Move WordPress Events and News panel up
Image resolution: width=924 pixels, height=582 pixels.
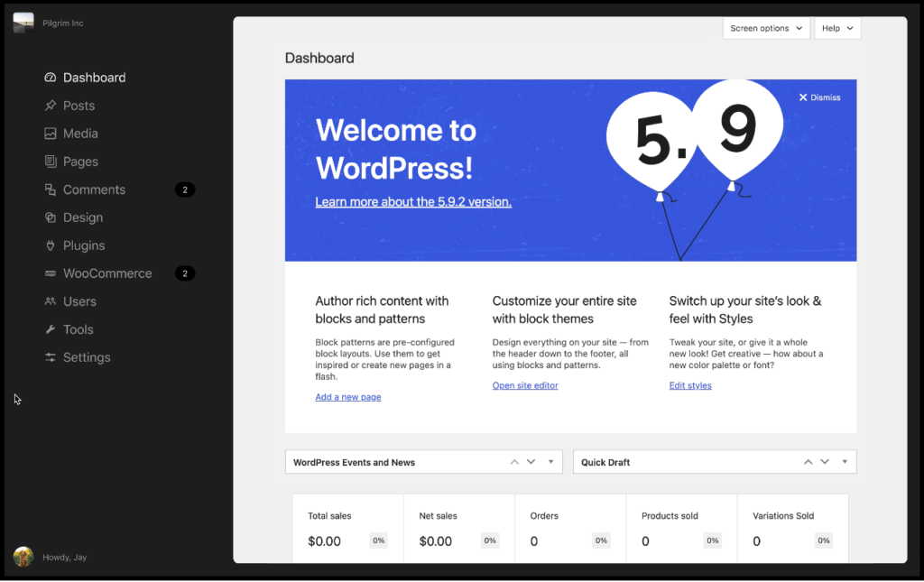click(x=514, y=462)
